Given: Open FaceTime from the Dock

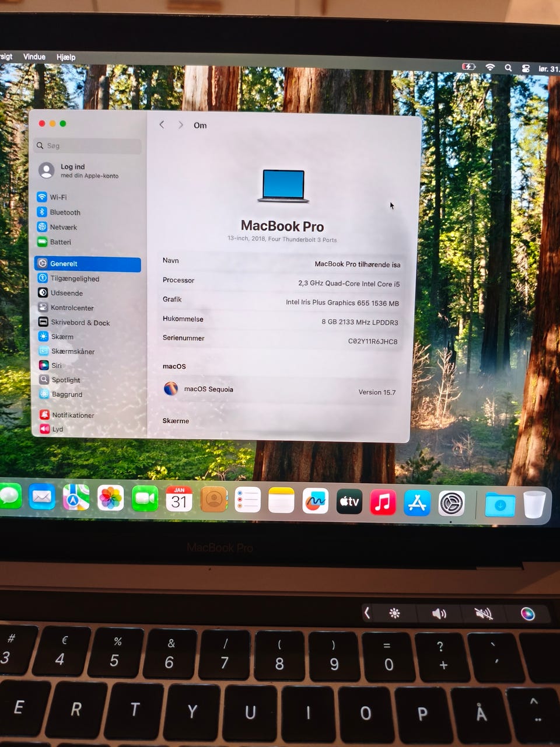Looking at the screenshot, I should 145,499.
